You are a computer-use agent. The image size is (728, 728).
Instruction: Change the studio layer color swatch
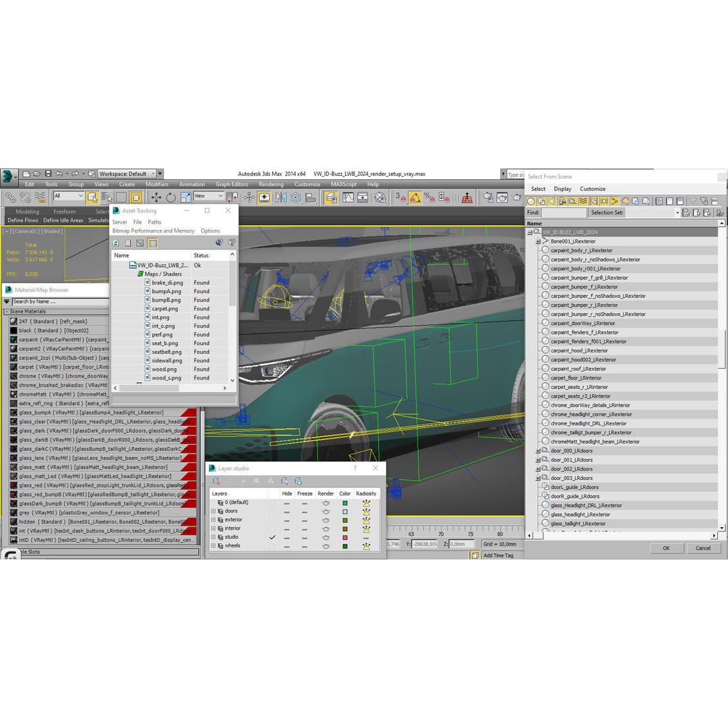coord(345,537)
